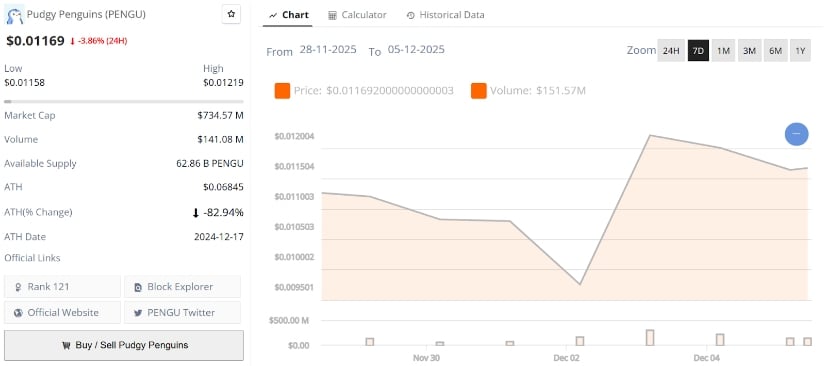This screenshot has width=825, height=366.
Task: Open the Block Explorer link
Action: coord(183,287)
